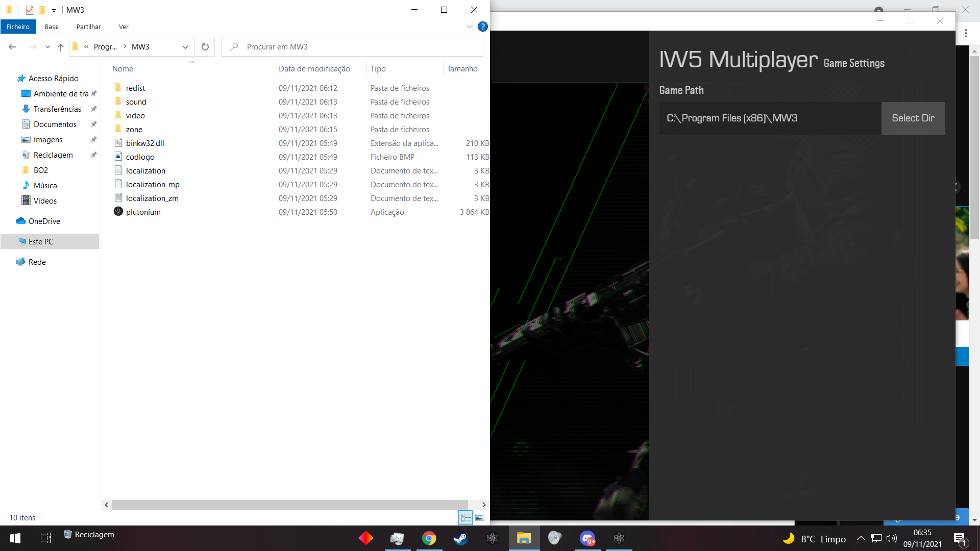The image size is (980, 551).
Task: Switch to details view layout
Action: (x=465, y=517)
